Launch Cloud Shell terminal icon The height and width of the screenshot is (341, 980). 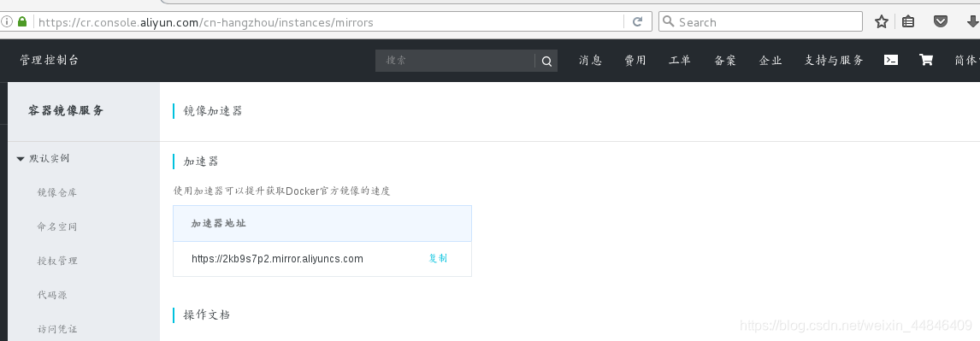pos(891,60)
